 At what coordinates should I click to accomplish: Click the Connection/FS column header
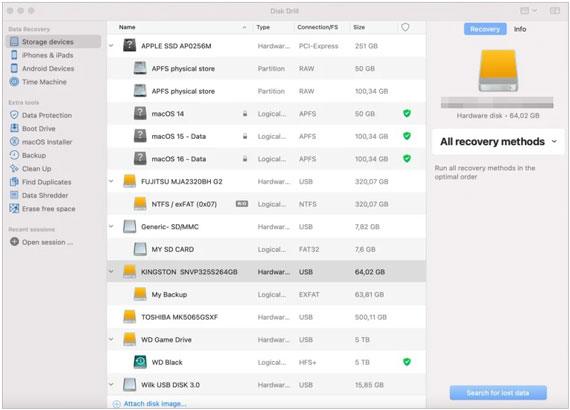(x=318, y=27)
